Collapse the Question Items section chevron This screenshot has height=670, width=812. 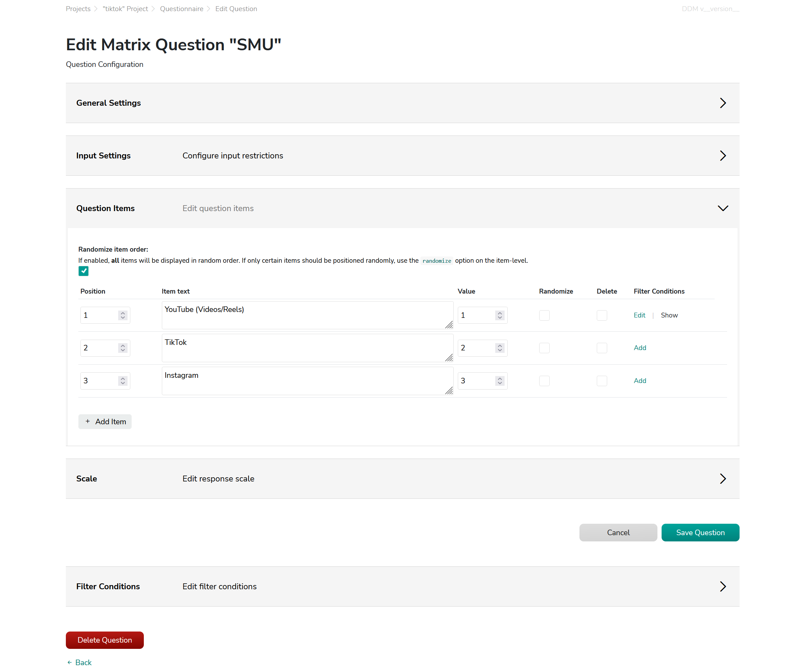722,208
